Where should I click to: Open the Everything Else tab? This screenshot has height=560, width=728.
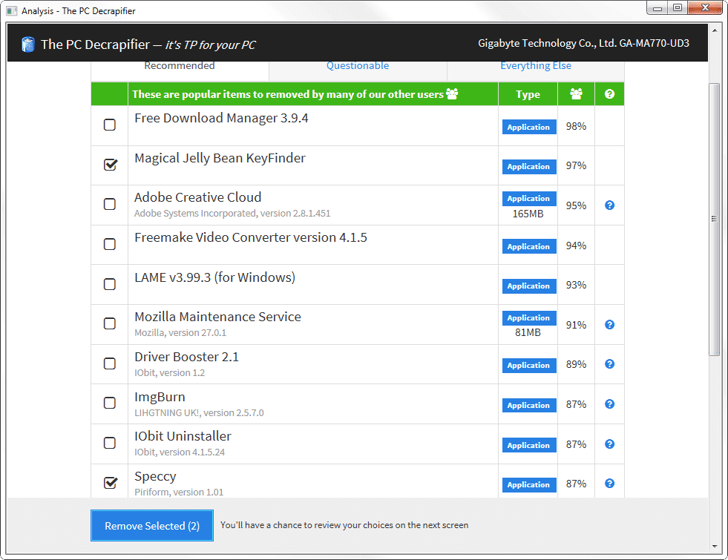(x=536, y=65)
